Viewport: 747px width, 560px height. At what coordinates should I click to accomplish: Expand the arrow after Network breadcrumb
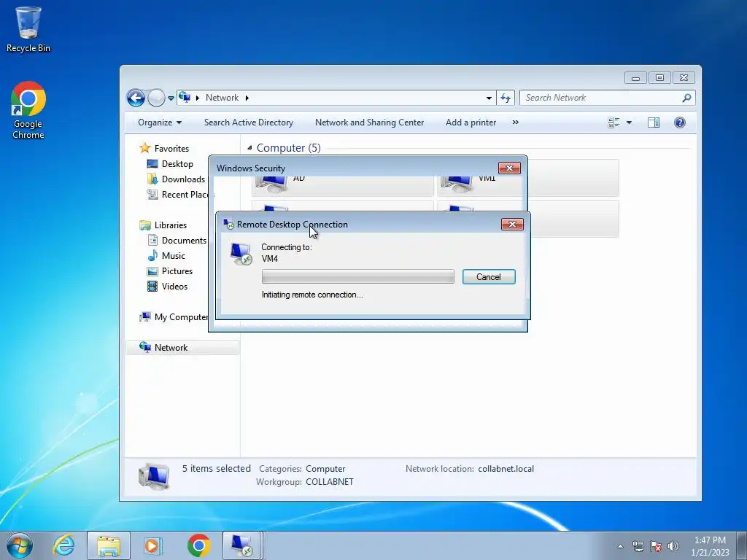(x=247, y=98)
